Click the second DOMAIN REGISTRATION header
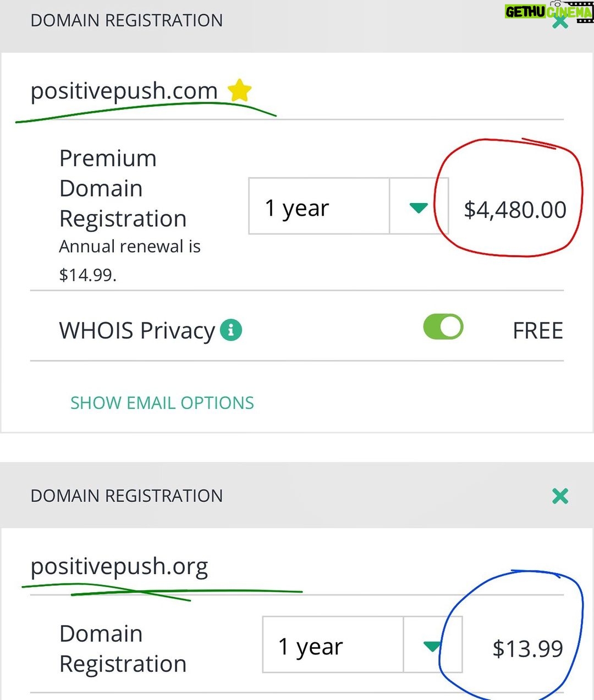Image resolution: width=594 pixels, height=700 pixels. coord(127,496)
